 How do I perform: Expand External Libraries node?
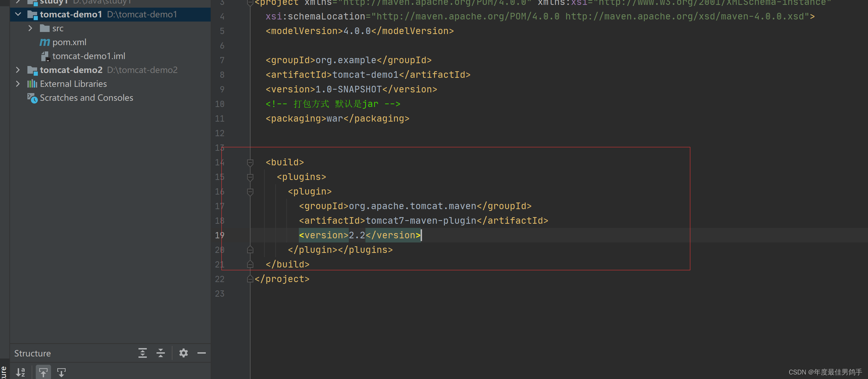click(x=18, y=84)
